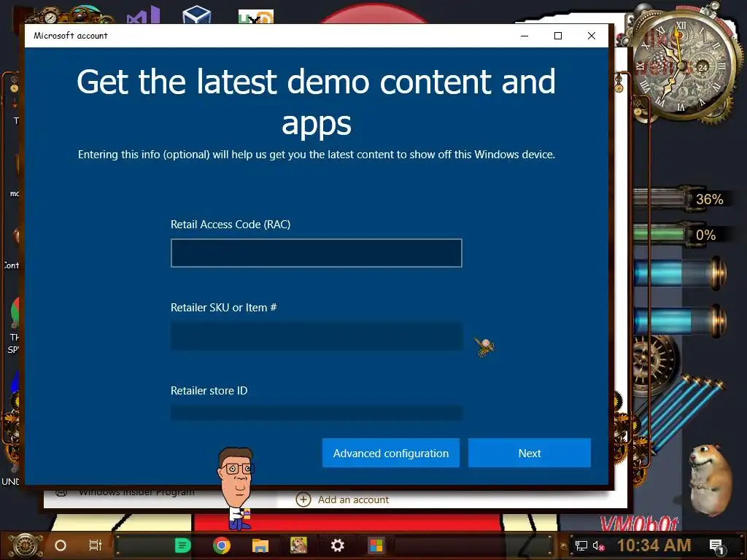Open File Explorer from the taskbar
The width and height of the screenshot is (747, 560).
point(260,545)
